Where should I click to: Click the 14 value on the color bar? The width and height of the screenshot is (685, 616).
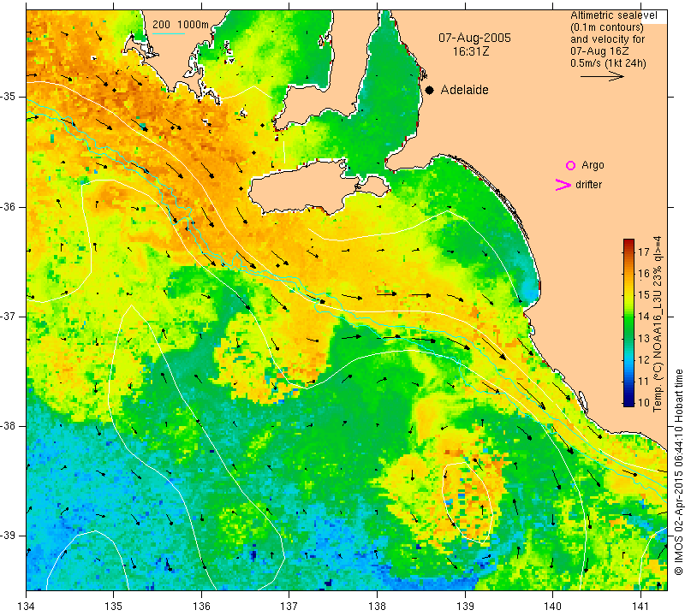[644, 316]
